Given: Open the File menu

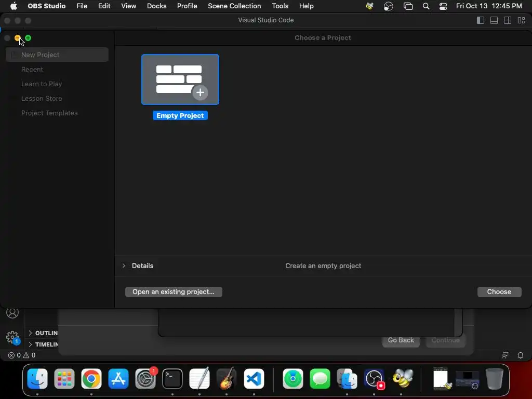Looking at the screenshot, I should coord(82,6).
